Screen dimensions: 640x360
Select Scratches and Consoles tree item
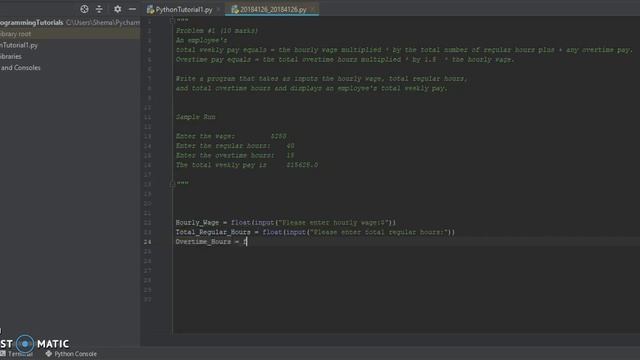[20, 68]
